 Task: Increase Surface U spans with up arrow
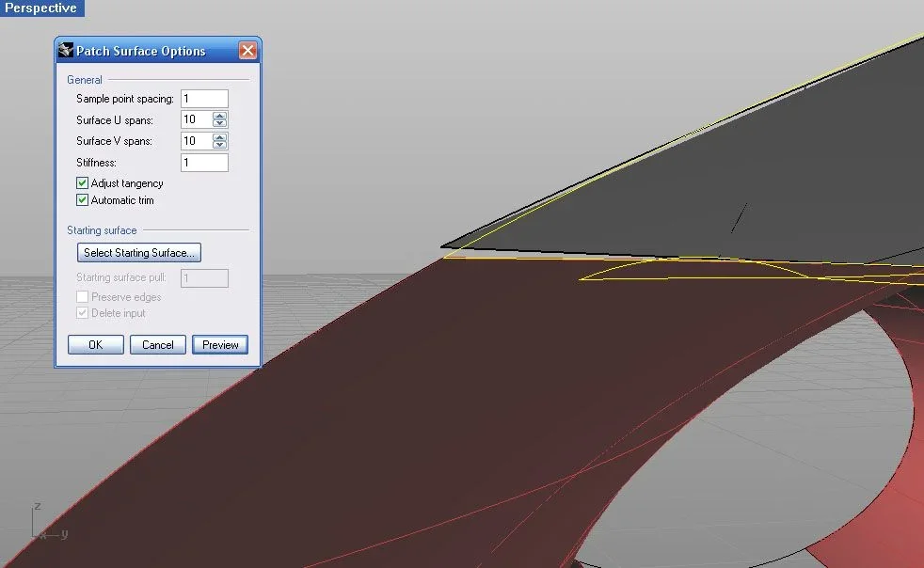pos(220,116)
